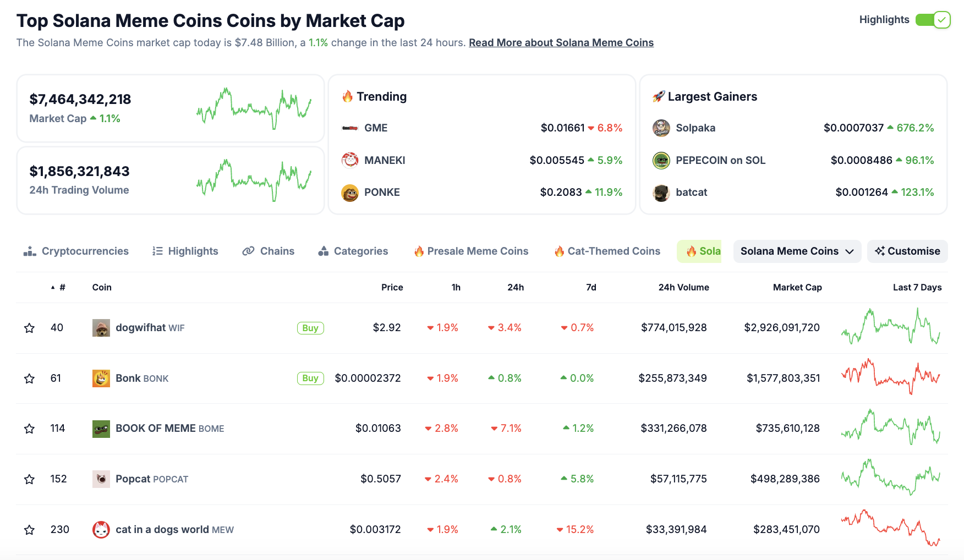Open the Cat-Themed Coins tab

tap(607, 251)
